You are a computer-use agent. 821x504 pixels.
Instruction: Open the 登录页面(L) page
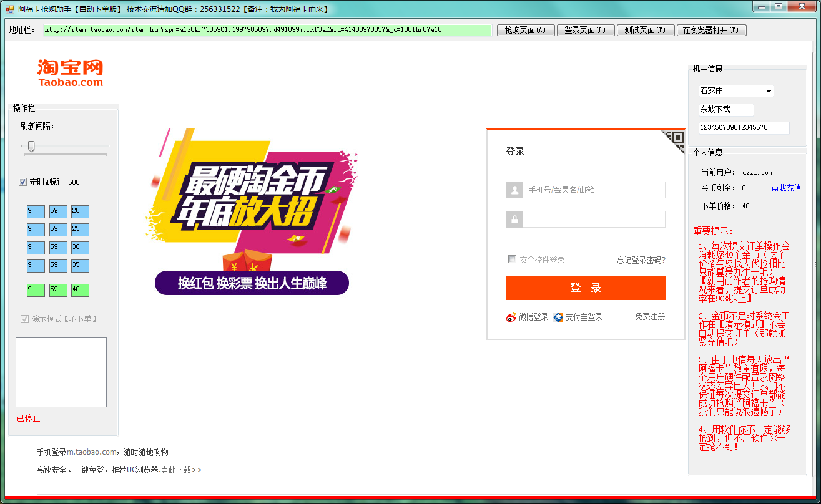coord(586,30)
